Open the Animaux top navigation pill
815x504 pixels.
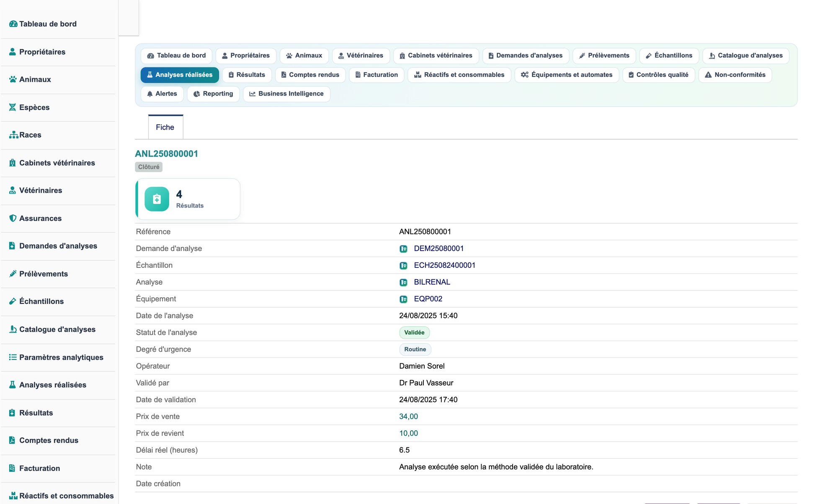(x=304, y=56)
